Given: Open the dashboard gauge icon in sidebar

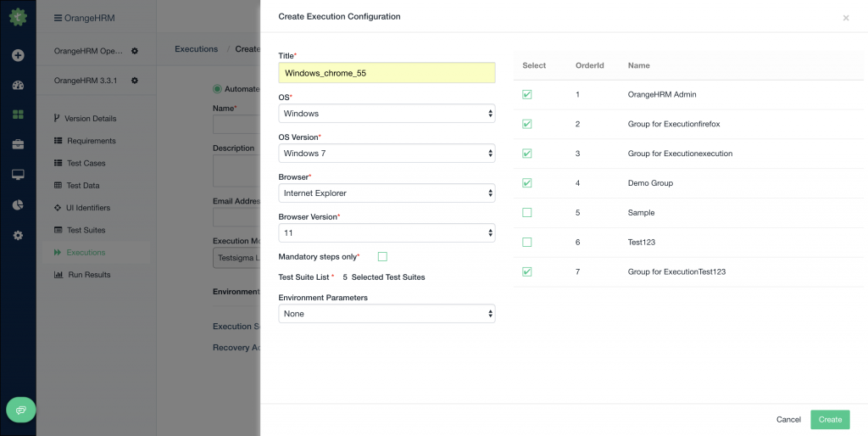Looking at the screenshot, I should [18, 85].
